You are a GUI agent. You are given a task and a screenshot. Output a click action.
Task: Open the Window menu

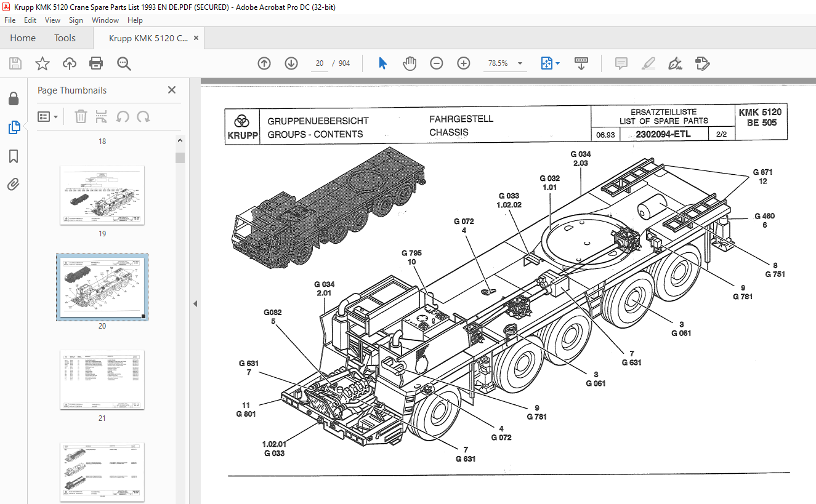105,20
